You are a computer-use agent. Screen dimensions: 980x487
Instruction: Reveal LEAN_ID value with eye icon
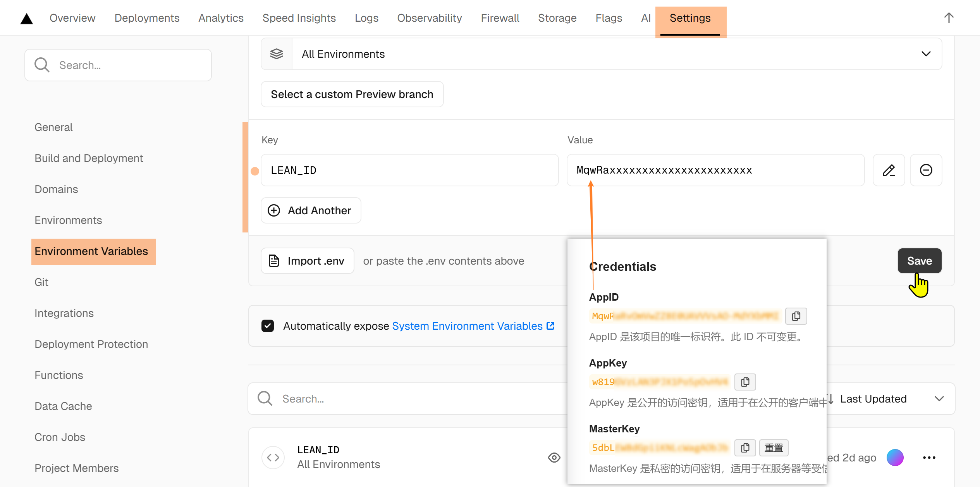point(554,458)
